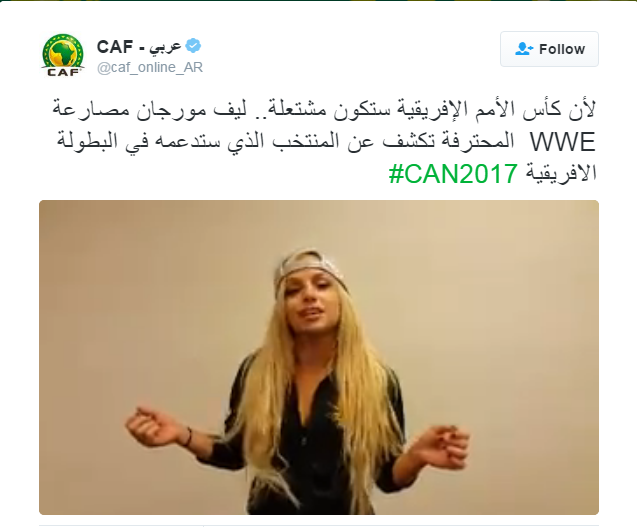Click the WWE word in the tweet
Screen dimensions: 637x527
pyautogui.click(x=562, y=142)
